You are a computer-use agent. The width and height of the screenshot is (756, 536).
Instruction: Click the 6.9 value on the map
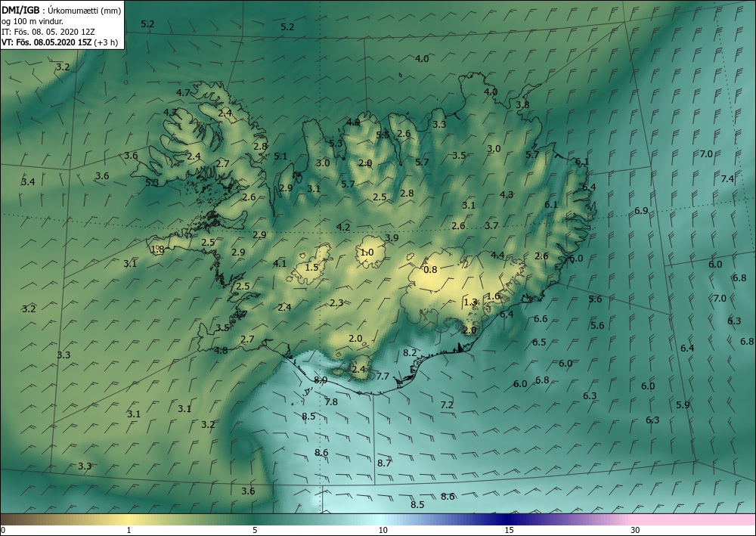[x=641, y=211]
